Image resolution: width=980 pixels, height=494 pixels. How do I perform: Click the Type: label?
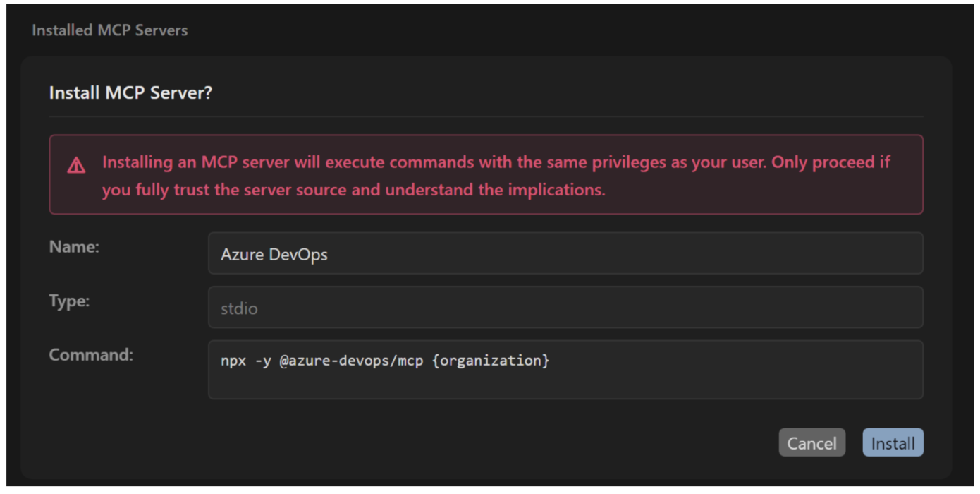click(x=69, y=301)
